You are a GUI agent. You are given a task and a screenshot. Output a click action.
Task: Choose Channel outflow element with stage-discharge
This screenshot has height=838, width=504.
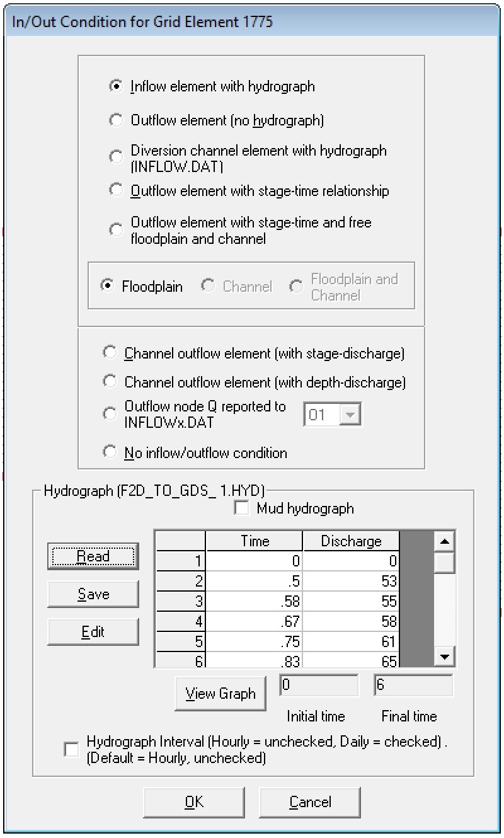point(110,354)
